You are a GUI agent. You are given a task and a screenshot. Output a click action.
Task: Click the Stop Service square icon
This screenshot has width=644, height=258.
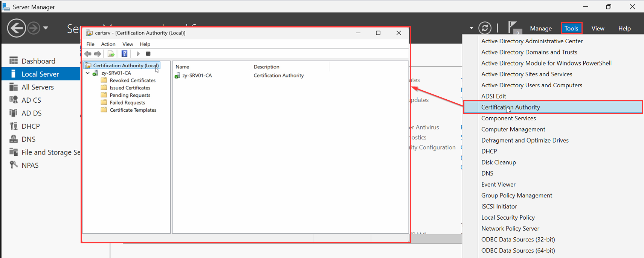148,54
